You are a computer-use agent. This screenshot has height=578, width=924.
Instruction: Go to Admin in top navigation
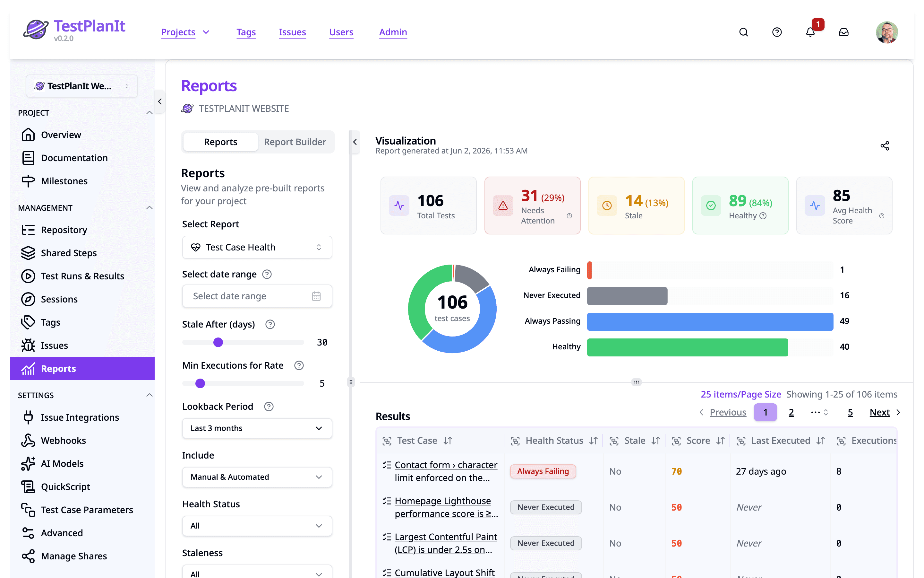click(393, 32)
